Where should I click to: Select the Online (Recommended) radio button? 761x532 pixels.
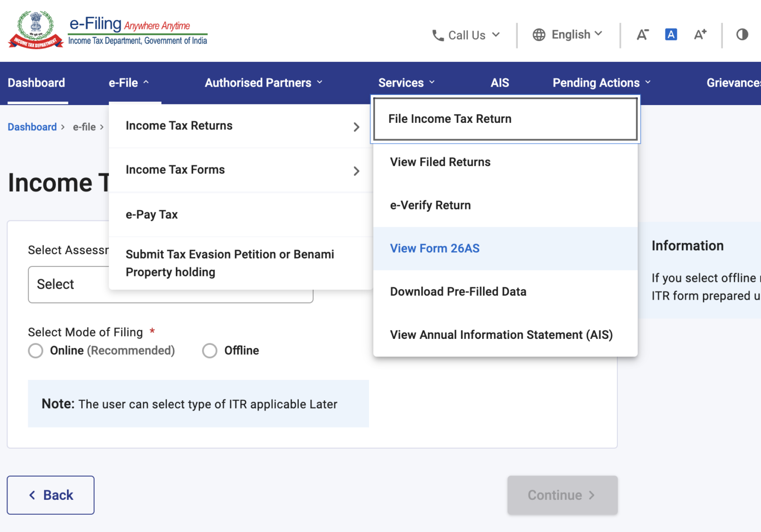[36, 351]
